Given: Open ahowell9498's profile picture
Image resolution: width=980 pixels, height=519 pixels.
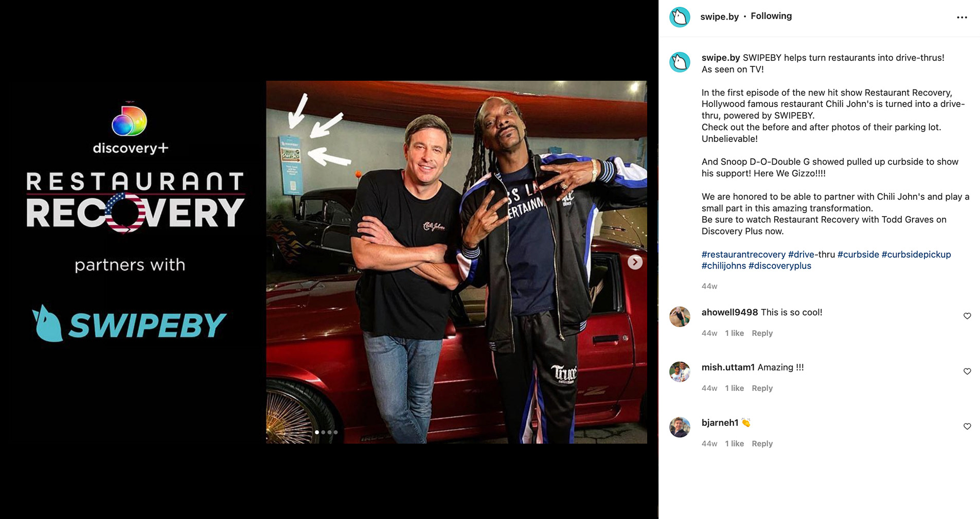Looking at the screenshot, I should click(680, 317).
